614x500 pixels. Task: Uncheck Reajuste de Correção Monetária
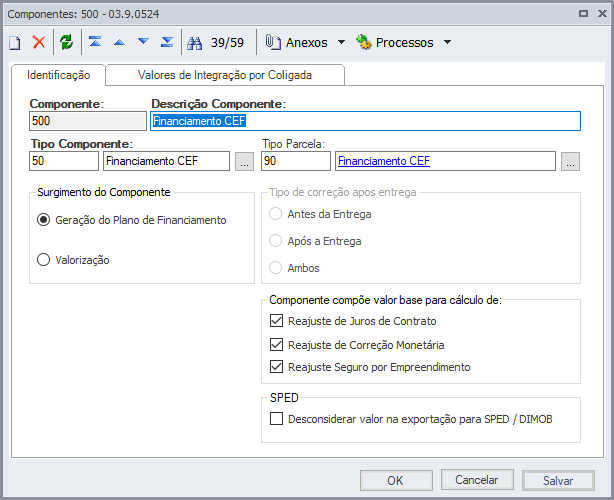click(x=276, y=345)
